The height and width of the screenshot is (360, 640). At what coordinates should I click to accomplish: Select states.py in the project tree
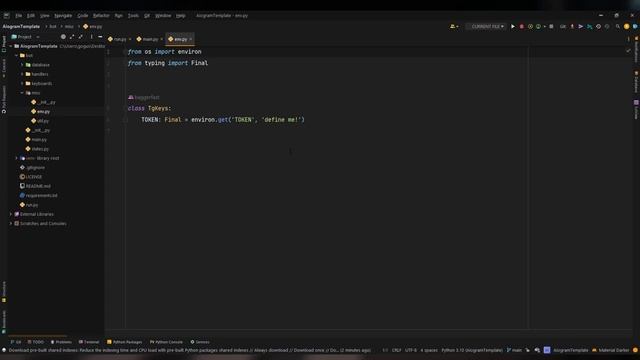pyautogui.click(x=37, y=149)
